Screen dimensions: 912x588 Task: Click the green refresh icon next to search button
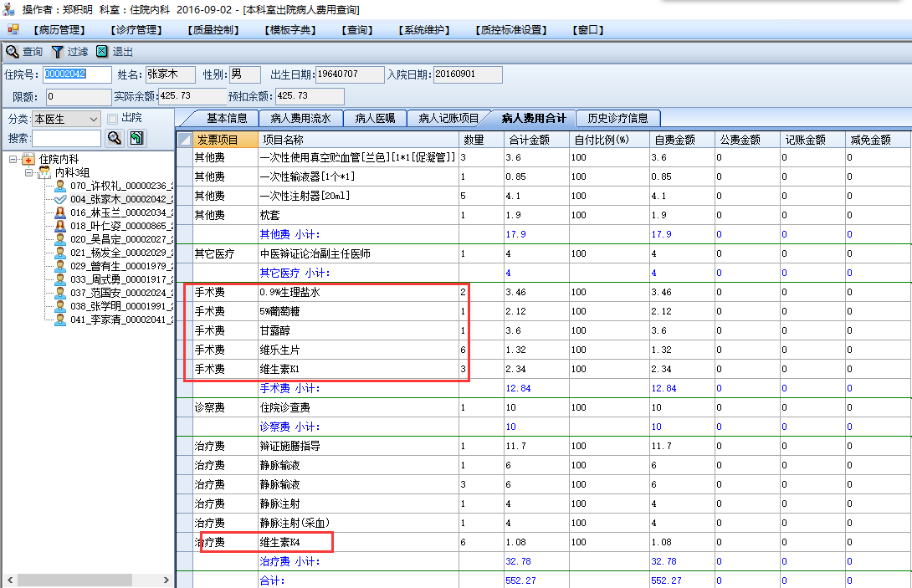coord(136,138)
